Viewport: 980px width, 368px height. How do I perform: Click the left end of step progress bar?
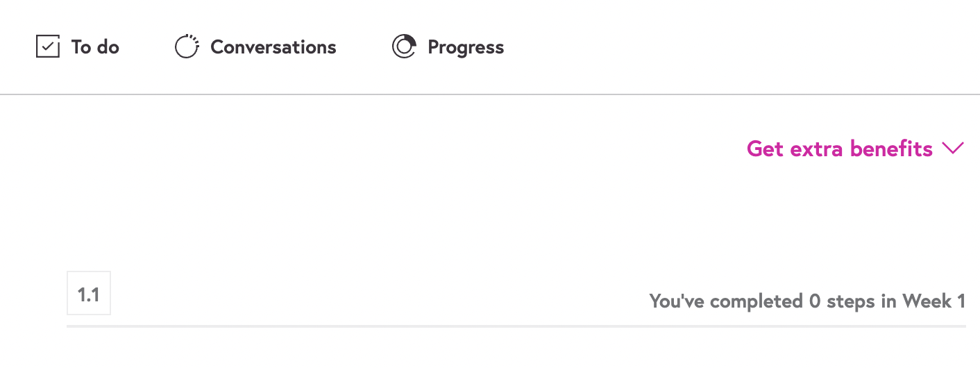point(72,326)
